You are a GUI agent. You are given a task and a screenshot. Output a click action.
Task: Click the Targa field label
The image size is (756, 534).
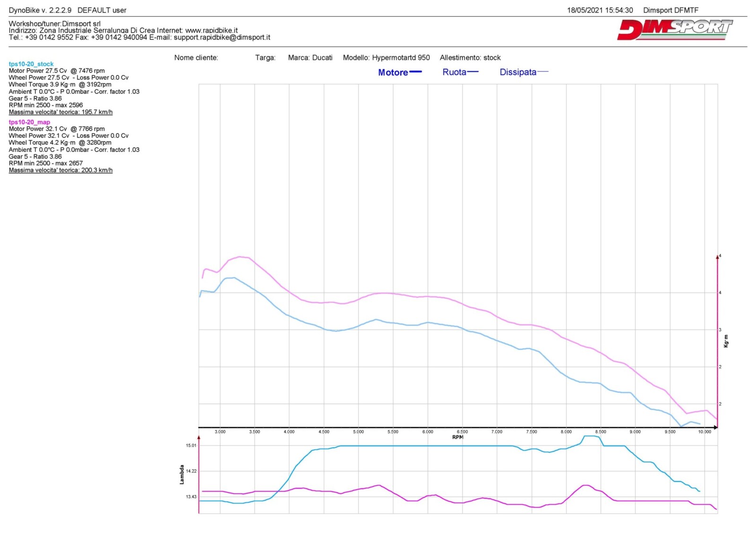[265, 58]
